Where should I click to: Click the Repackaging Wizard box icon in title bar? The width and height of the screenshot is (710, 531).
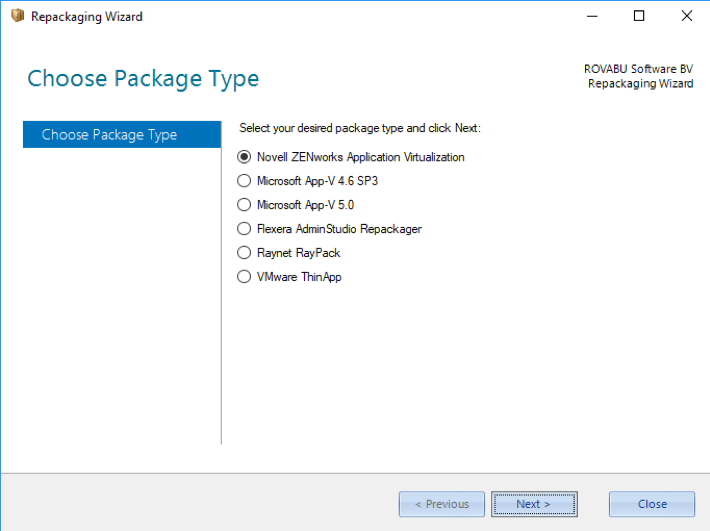point(17,16)
